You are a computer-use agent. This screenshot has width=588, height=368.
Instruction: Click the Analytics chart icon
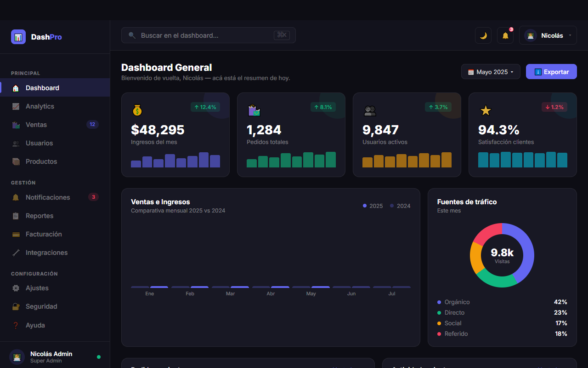[16, 106]
